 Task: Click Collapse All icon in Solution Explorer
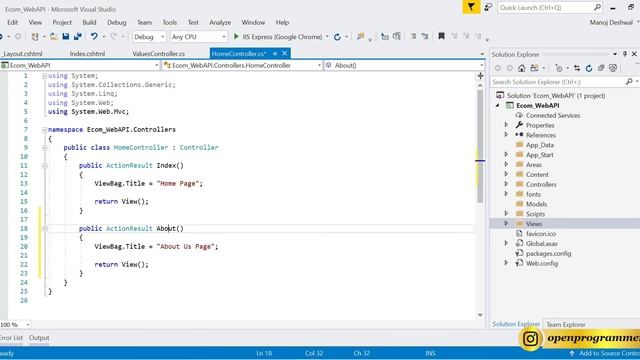601,68
